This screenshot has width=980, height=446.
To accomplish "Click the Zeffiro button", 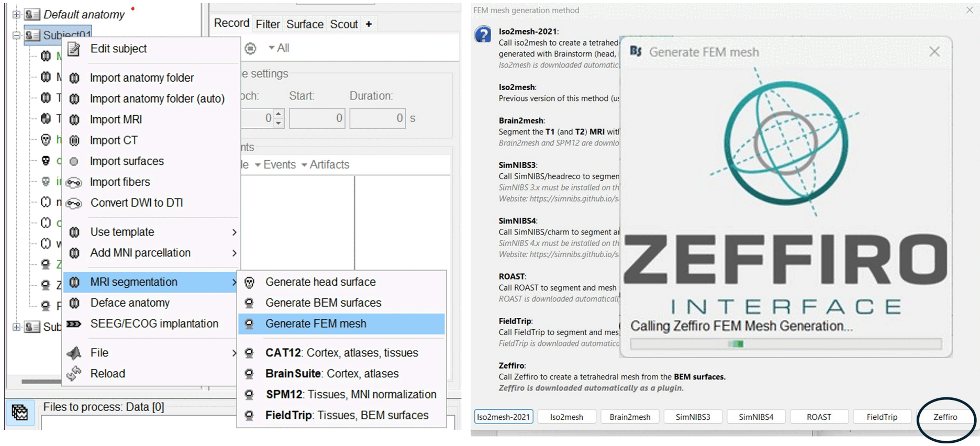I will pyautogui.click(x=945, y=417).
